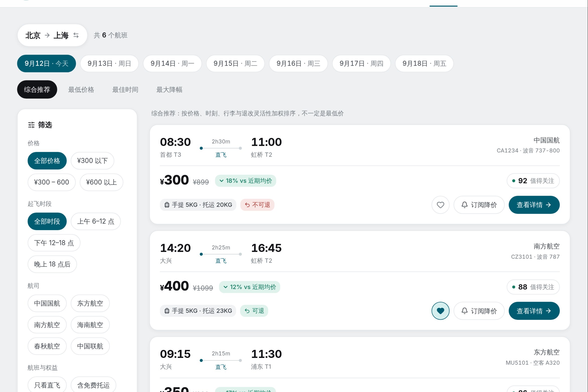Unfavorite the CZ3101 flight filled heart
The image size is (588, 392).
[440, 311]
